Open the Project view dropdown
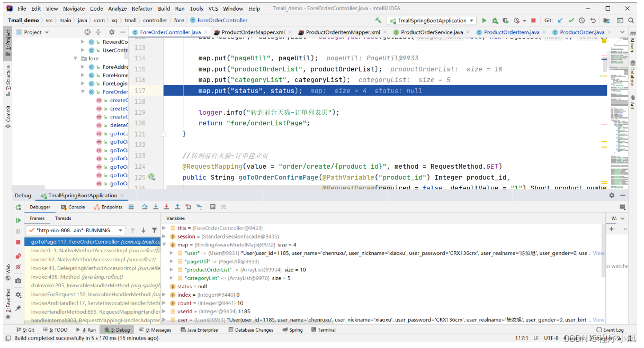The width and height of the screenshot is (644, 348). (x=33, y=32)
